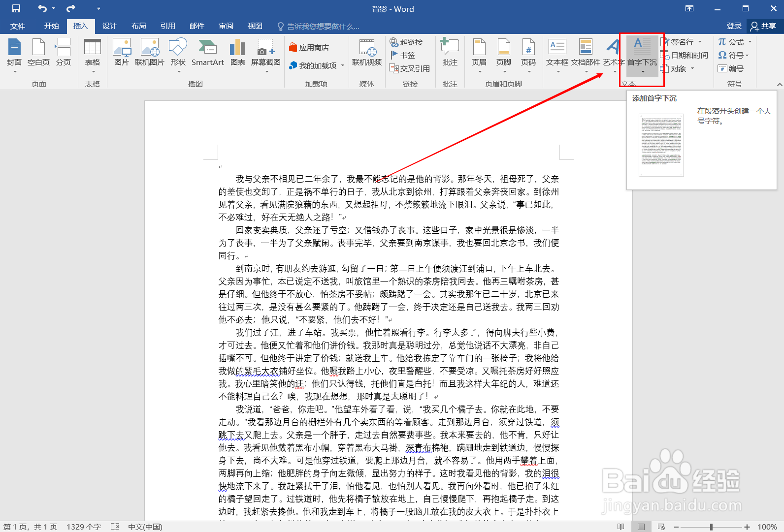Switch to the 邮件 mailings tab

click(196, 26)
